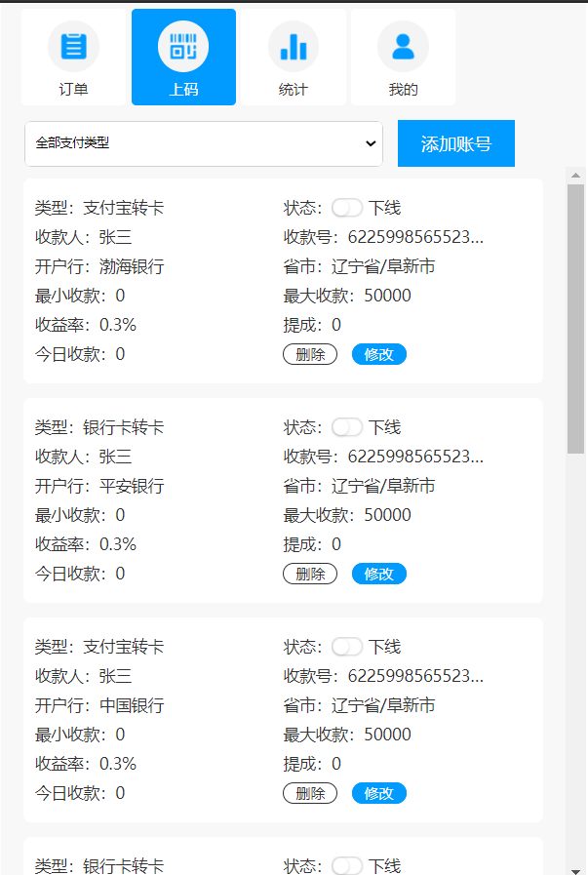The height and width of the screenshot is (875, 588).
Task: Click 最大收款: 50000 in the 渤海银行 card
Action: click(347, 296)
